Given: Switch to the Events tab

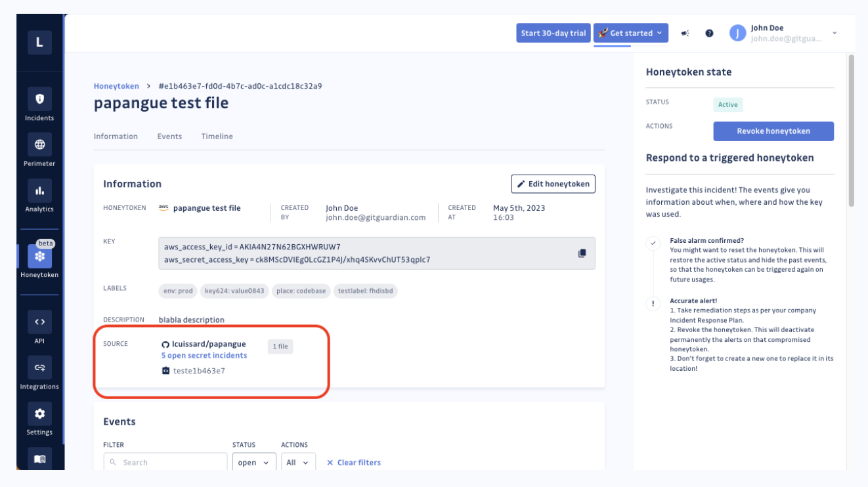Looking at the screenshot, I should [169, 137].
